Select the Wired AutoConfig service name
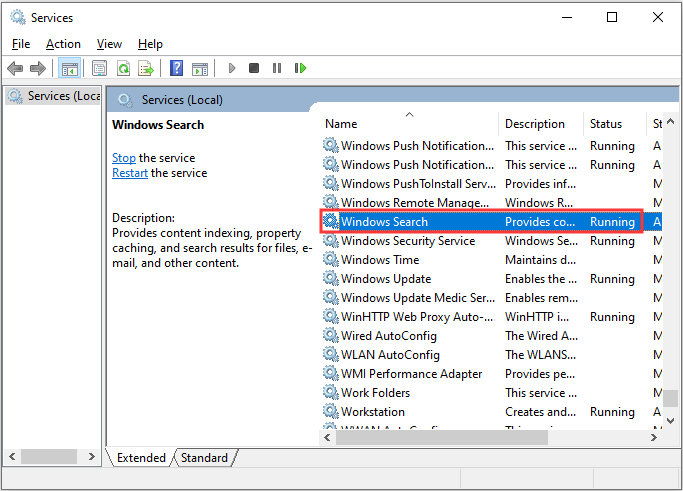683x491 pixels. coord(389,336)
